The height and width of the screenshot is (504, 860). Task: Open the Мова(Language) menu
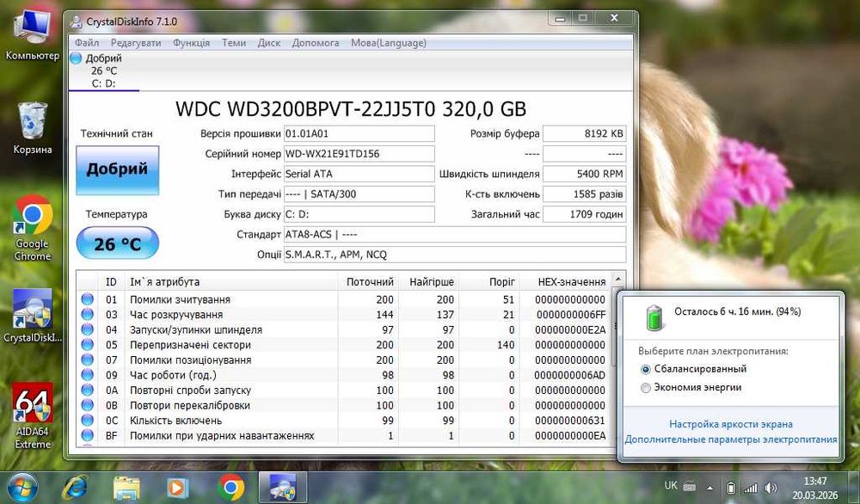tap(389, 43)
